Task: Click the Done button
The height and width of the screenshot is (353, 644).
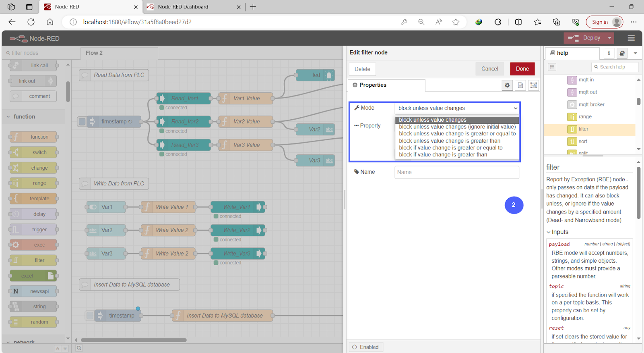Action: [522, 69]
